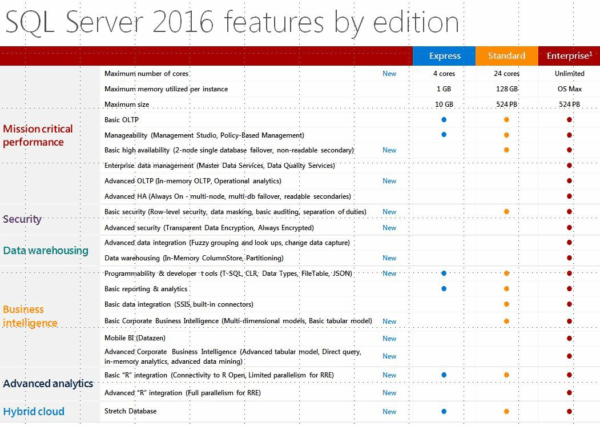Click the "Unlimited" cores value under Enterprise
This screenshot has width=600, height=426.
point(569,74)
